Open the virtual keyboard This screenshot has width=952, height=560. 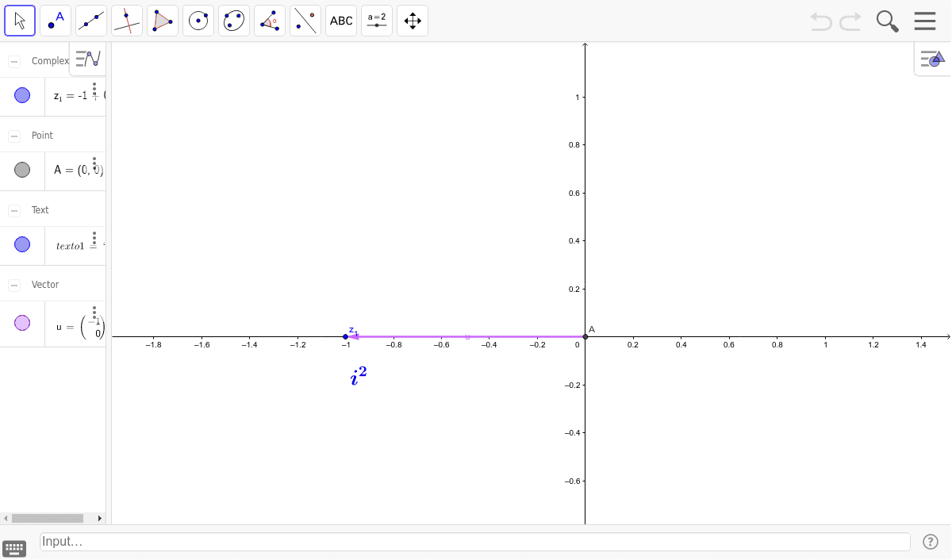click(x=14, y=548)
